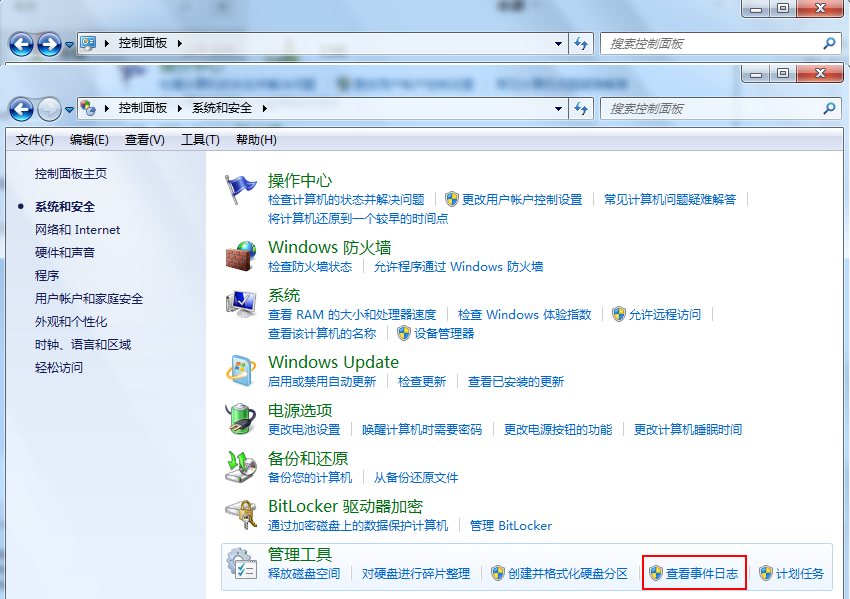Click the BitLocker drive lock icon
The width and height of the screenshot is (850, 599).
click(241, 514)
